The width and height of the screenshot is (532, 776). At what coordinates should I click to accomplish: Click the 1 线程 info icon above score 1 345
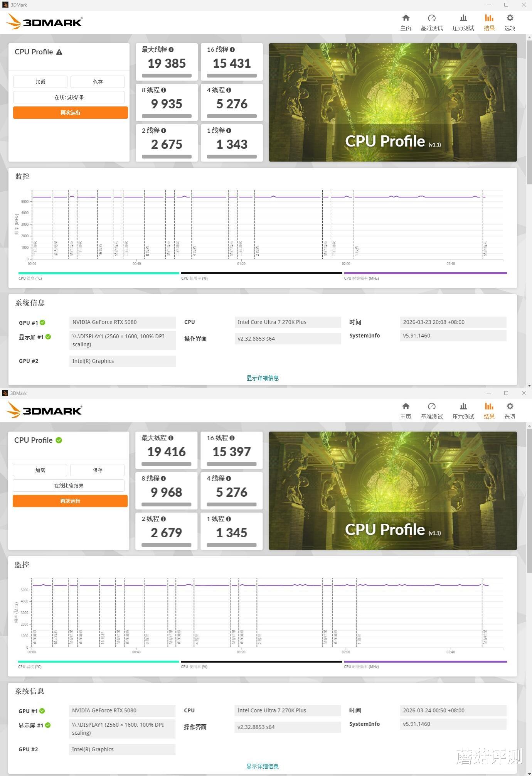228,519
